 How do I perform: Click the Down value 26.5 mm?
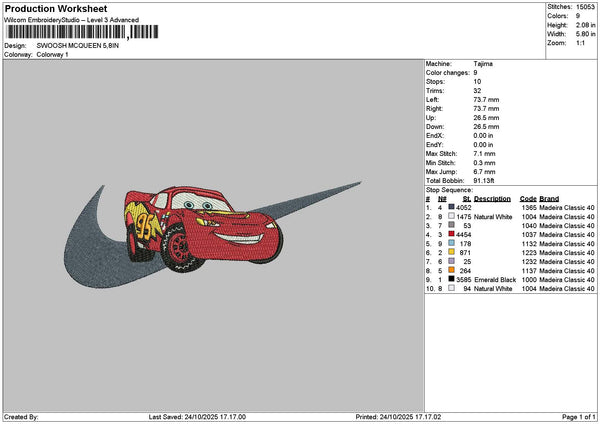pos(486,127)
